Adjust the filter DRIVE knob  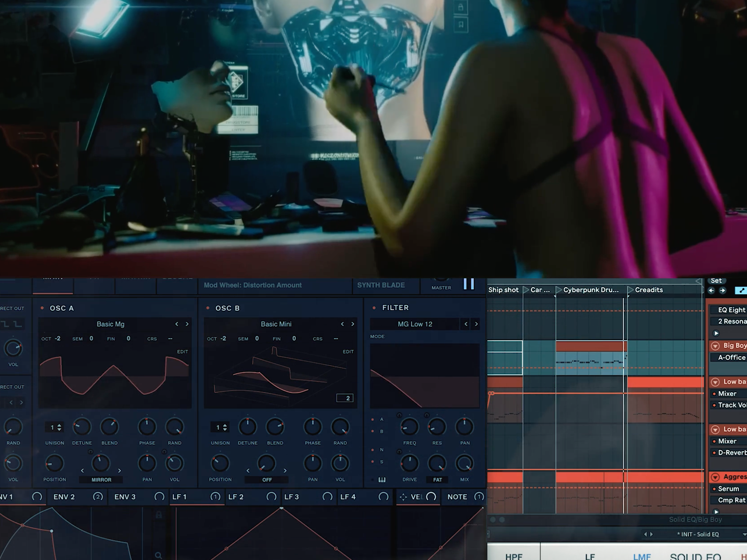pos(409,463)
